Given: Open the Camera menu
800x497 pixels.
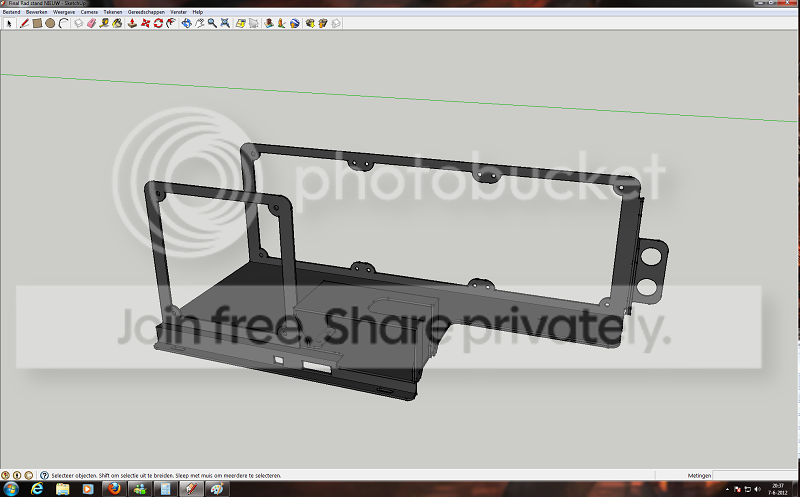Looking at the screenshot, I should [x=89, y=12].
